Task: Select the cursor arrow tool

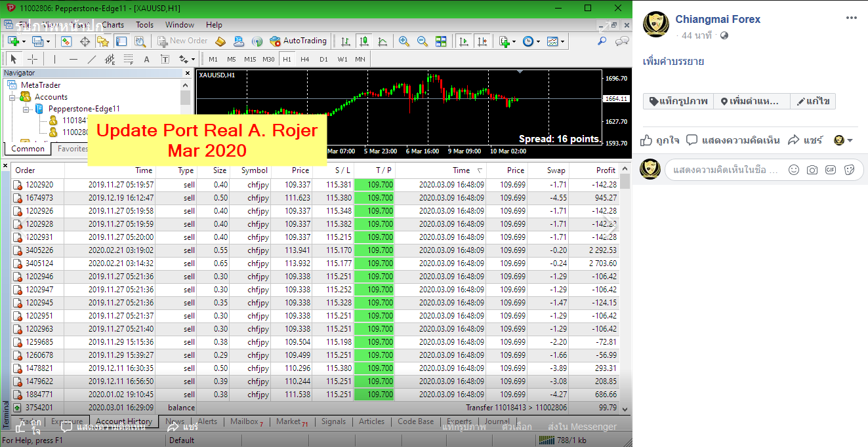Action: click(14, 59)
